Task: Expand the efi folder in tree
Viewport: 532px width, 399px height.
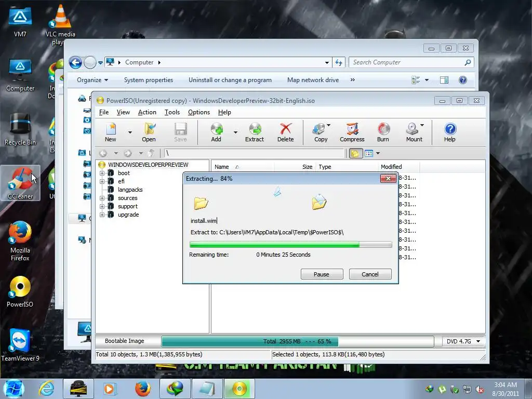Action: click(102, 181)
